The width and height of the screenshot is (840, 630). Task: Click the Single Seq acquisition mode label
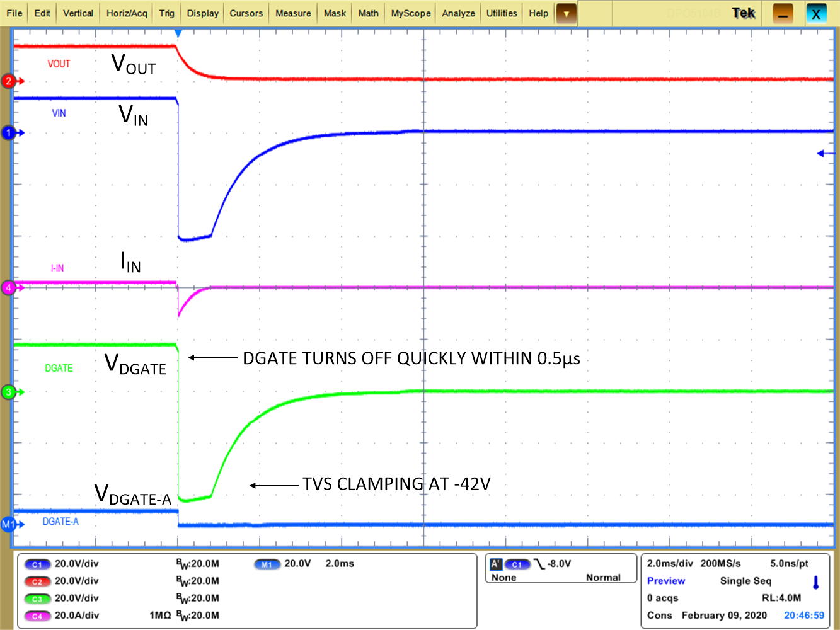(x=746, y=580)
